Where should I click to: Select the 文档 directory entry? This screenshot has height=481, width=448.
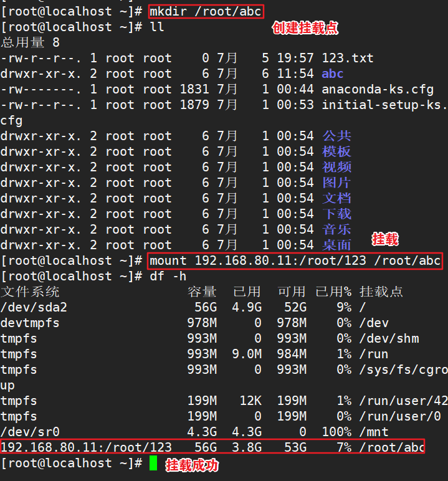pyautogui.click(x=336, y=198)
